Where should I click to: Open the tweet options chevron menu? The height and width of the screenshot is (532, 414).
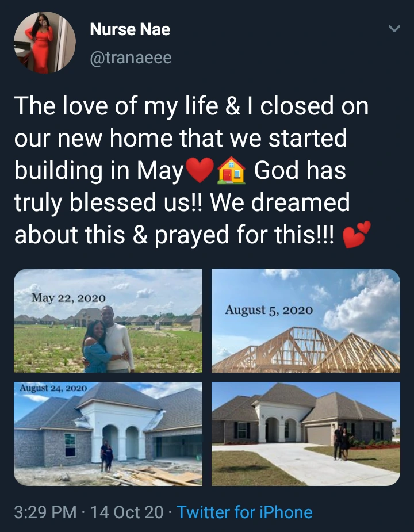pos(394,29)
